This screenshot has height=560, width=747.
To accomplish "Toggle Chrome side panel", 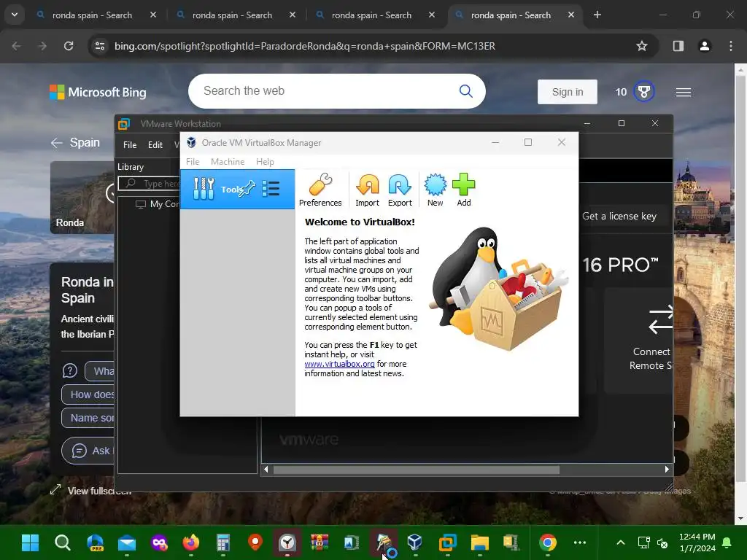I will (x=678, y=46).
